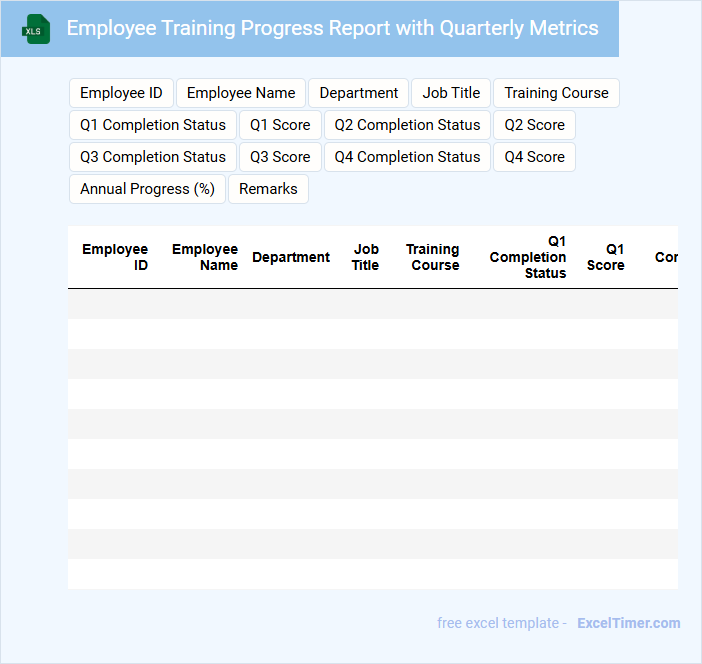Click the Employee Name column header

point(205,257)
